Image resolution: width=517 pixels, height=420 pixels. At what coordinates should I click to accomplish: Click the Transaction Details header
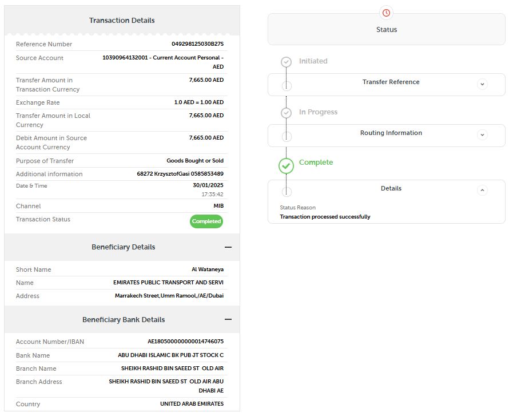click(122, 21)
